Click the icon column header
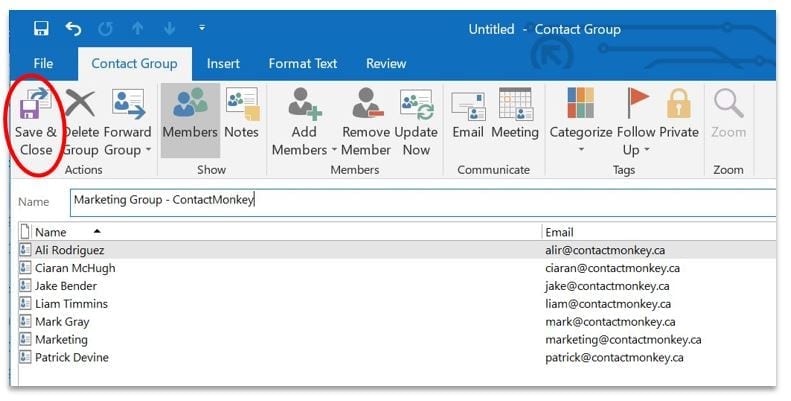Screen dimensions: 791x401 click(25, 232)
